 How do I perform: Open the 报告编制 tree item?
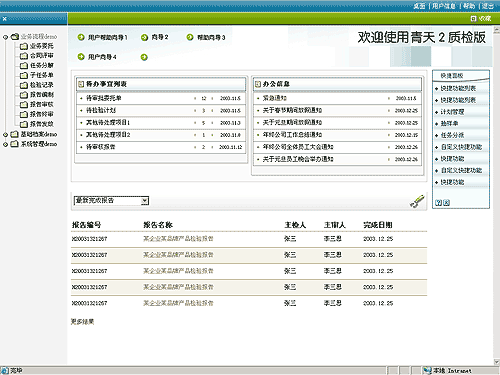coord(41,95)
